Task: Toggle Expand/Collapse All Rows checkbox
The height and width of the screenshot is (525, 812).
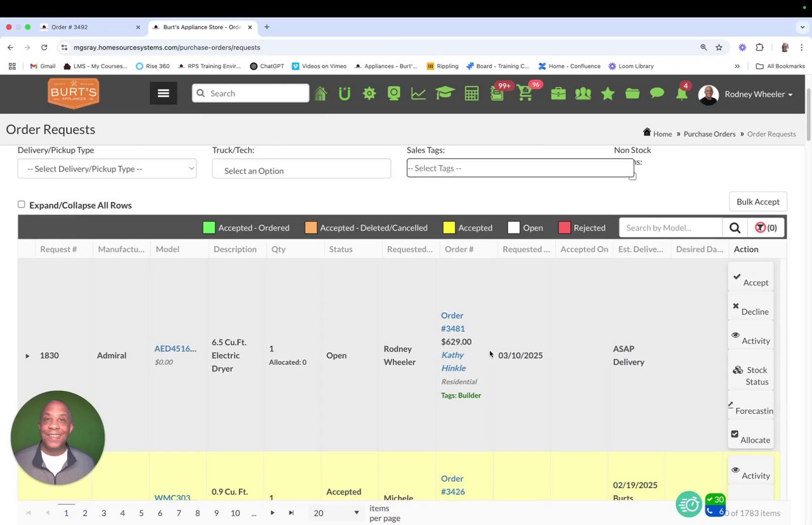Action: pyautogui.click(x=22, y=204)
